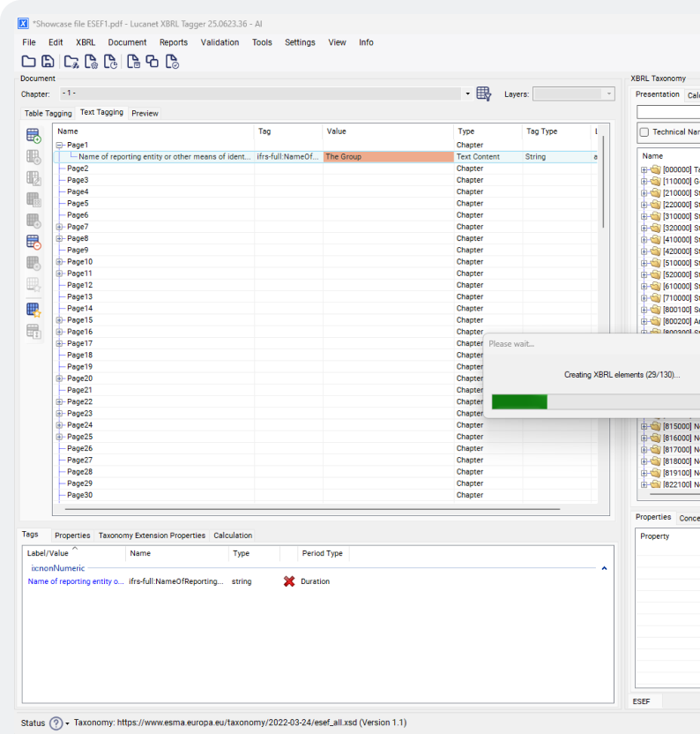
Task: Expand the Page7 tree node
Action: (60, 227)
